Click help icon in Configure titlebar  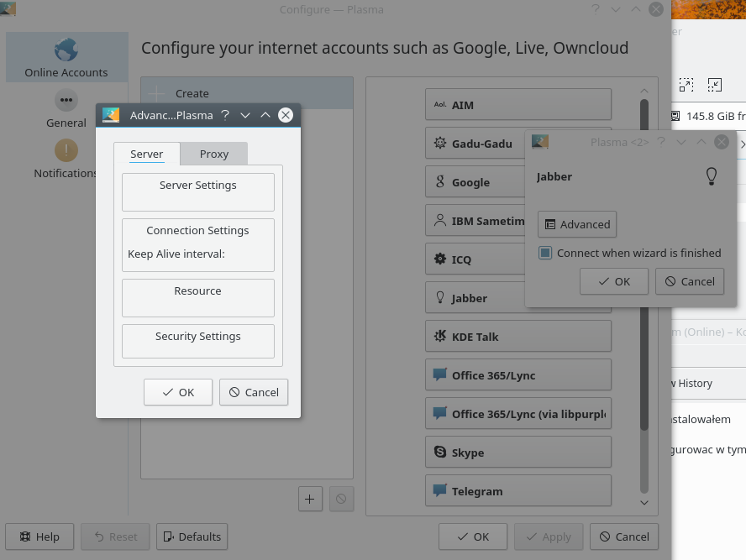click(x=595, y=9)
